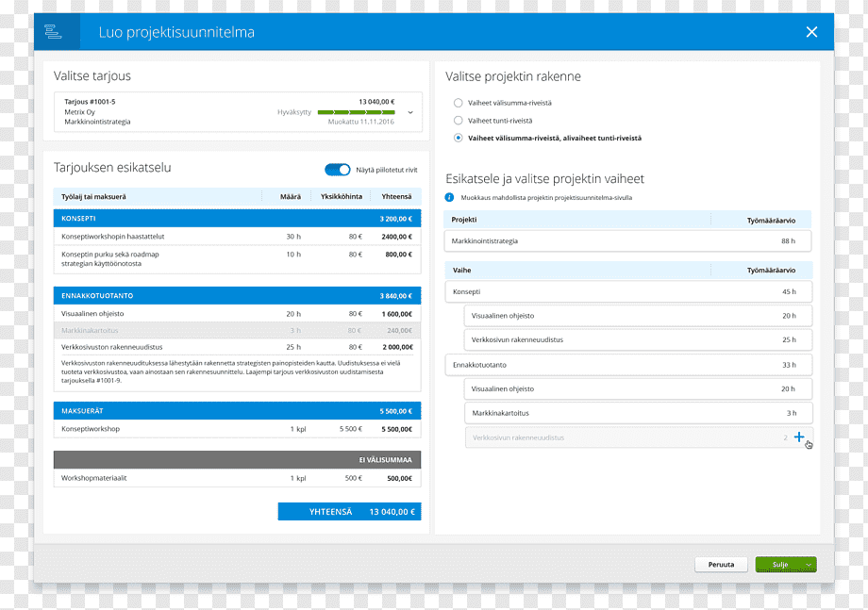Close the Luo projektisuunnitelma dialog
The width and height of the screenshot is (868, 610).
[x=811, y=32]
